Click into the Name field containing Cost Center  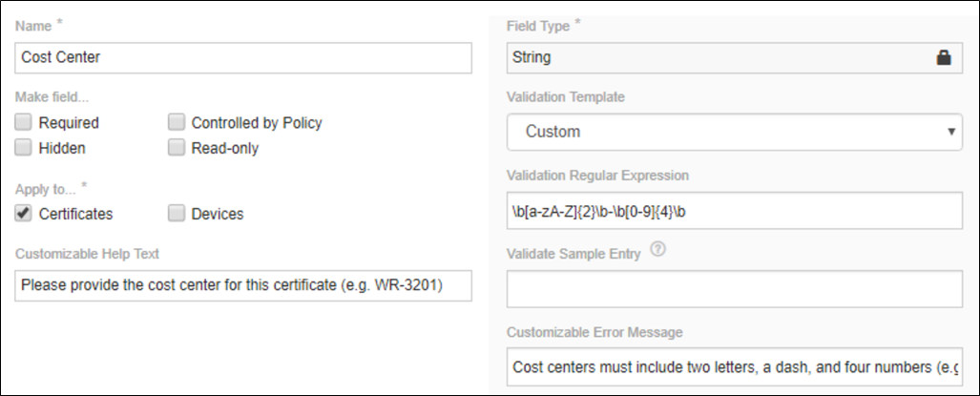243,57
